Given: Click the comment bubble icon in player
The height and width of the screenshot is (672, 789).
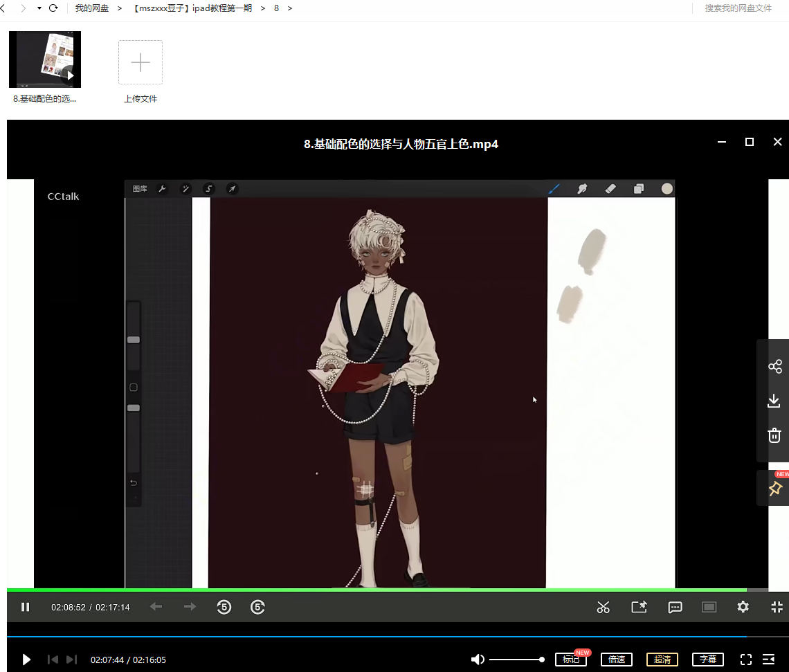Looking at the screenshot, I should point(675,607).
